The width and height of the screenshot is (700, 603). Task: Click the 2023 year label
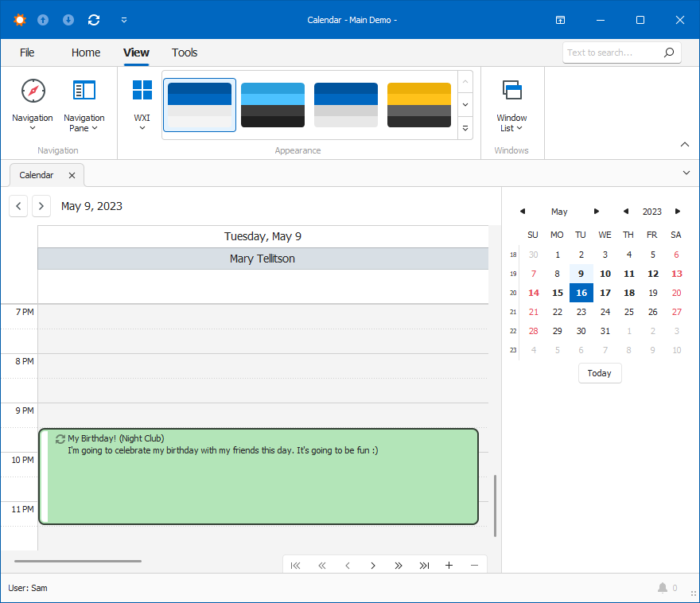click(x=651, y=212)
